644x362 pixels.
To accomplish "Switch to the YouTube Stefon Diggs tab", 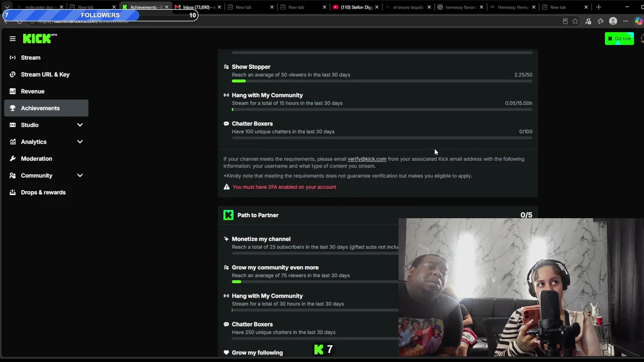I will click(355, 8).
